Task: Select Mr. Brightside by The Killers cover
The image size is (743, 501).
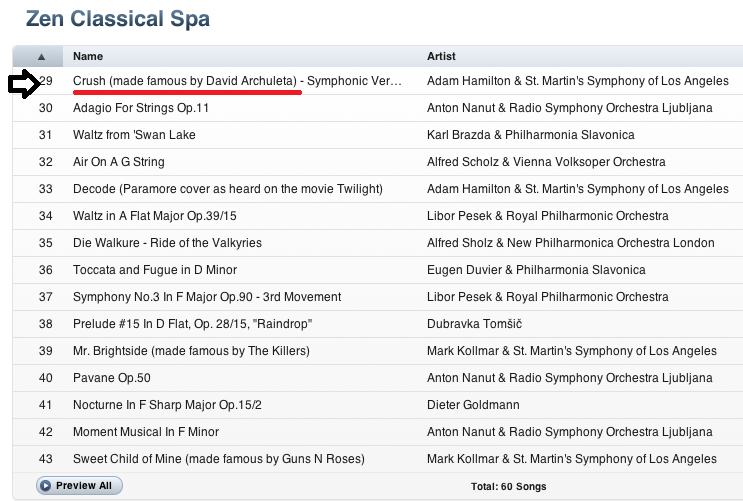Action: tap(191, 351)
